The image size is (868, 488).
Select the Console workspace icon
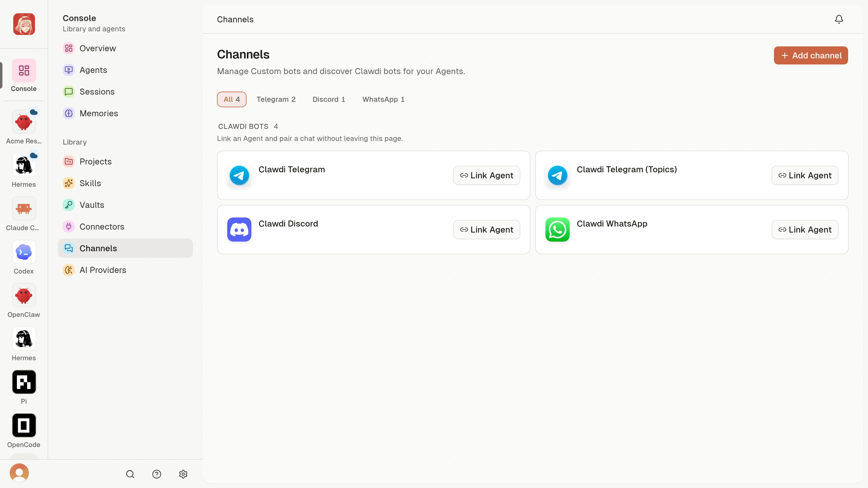(x=24, y=70)
